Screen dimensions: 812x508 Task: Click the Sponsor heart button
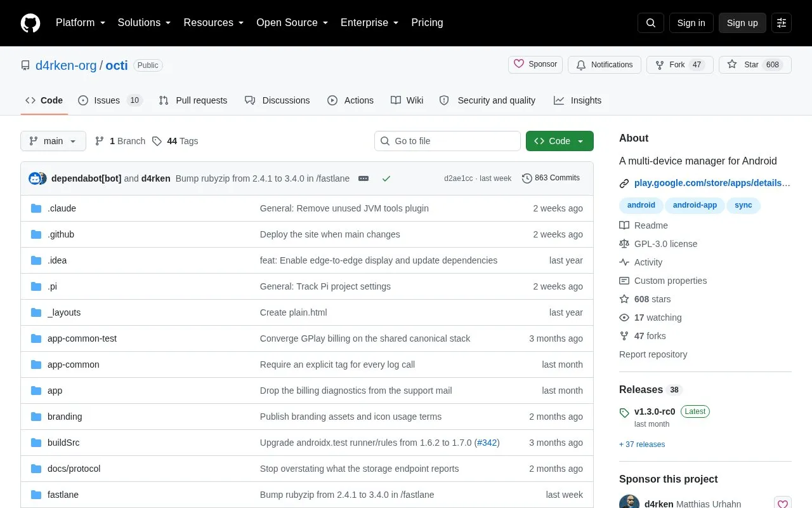tap(535, 65)
